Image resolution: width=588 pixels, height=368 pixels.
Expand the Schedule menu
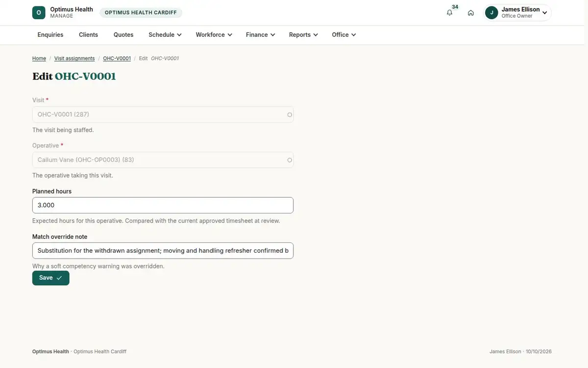(165, 35)
